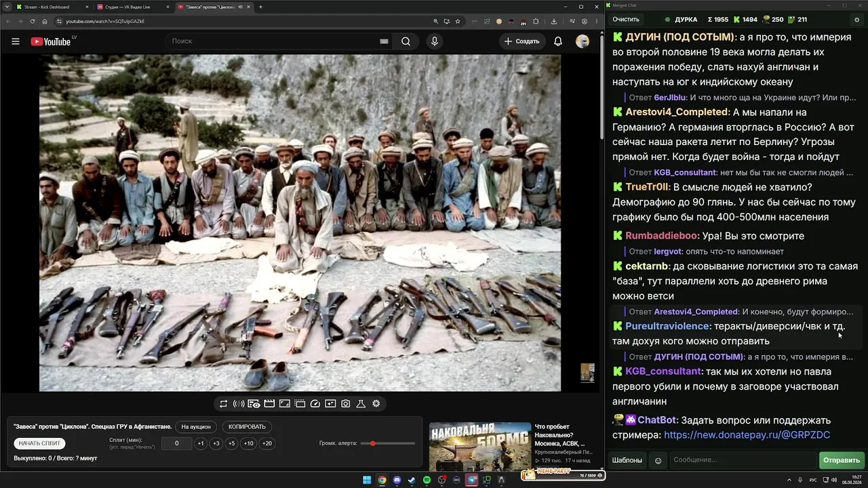The height and width of the screenshot is (488, 868).
Task: Open the donatepay.ru link in chat
Action: (x=747, y=435)
